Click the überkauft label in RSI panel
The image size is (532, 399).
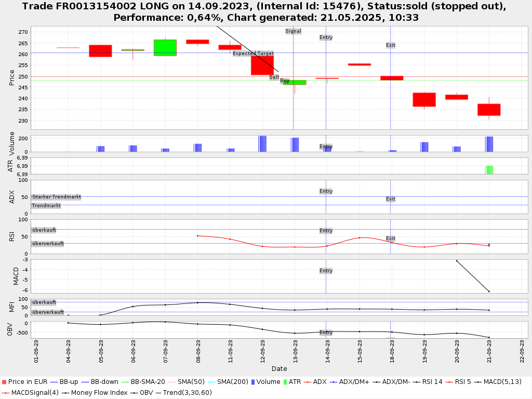tap(44, 230)
